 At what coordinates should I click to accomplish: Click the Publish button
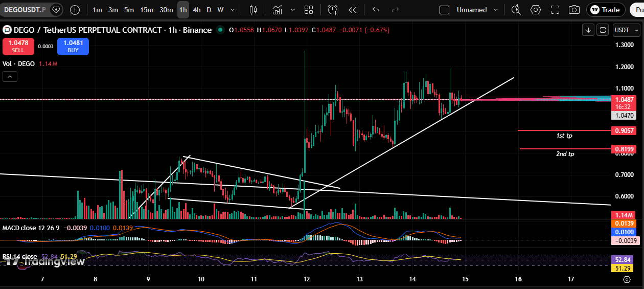pos(636,10)
